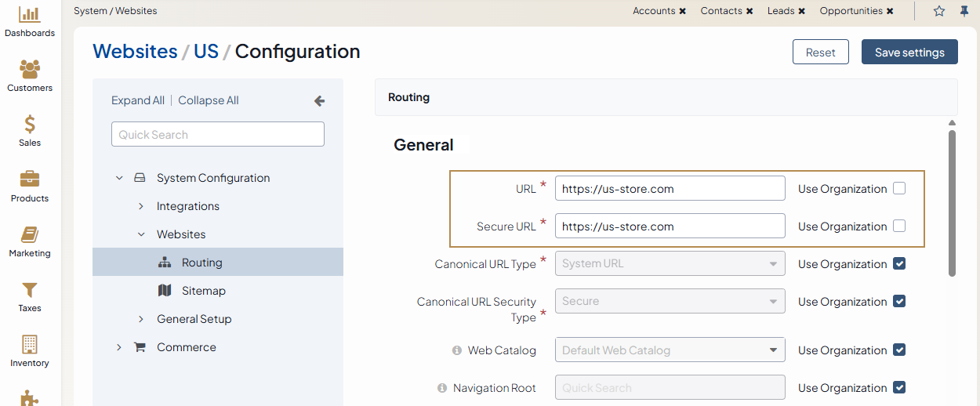
Task: Enable Use Organization for URL
Action: (899, 188)
